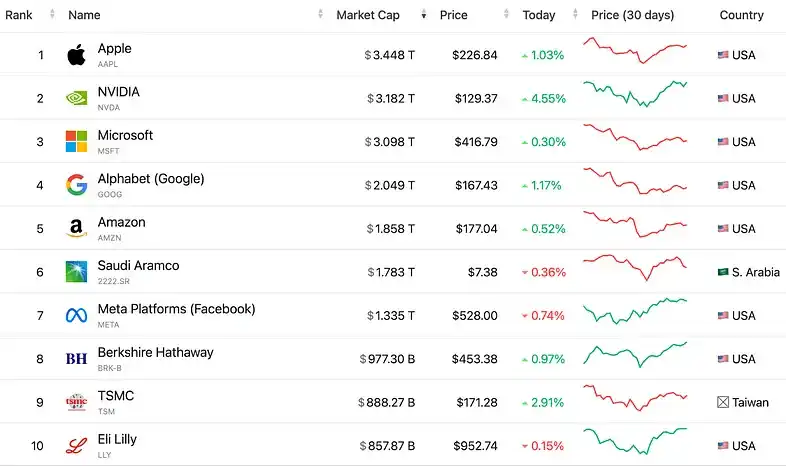
Task: Click the Google G logo icon
Action: coord(76,185)
